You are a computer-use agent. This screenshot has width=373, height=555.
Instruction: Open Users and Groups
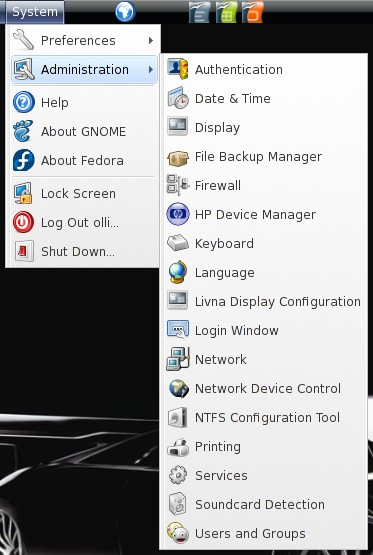(264, 534)
